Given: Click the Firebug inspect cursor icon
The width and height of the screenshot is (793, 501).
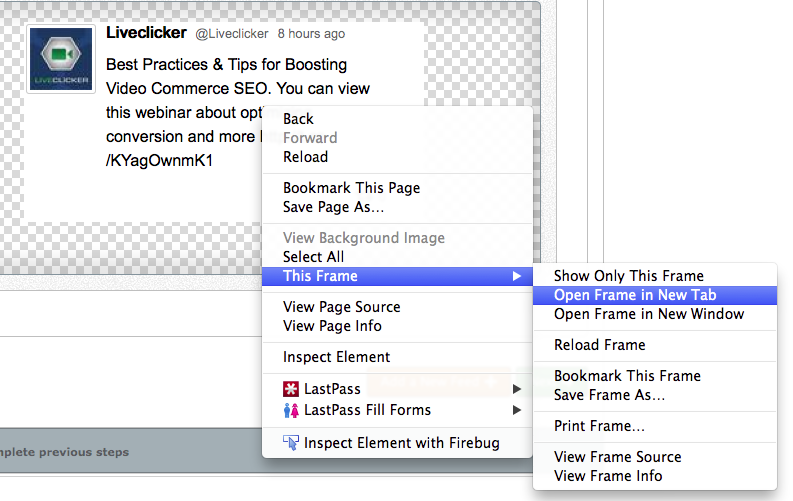Looking at the screenshot, I should coord(291,443).
